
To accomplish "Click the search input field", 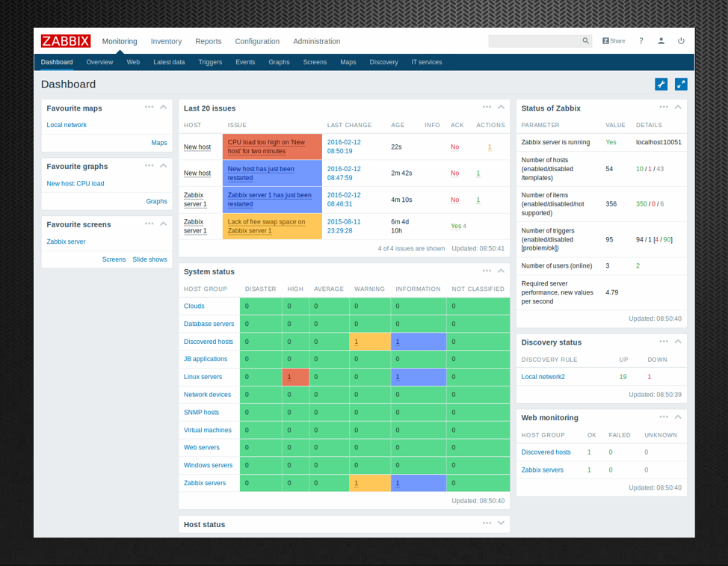I will click(534, 41).
